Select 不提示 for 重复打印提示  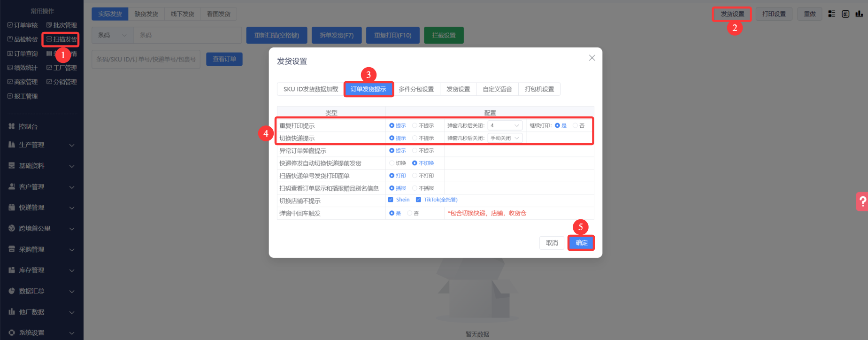(415, 125)
